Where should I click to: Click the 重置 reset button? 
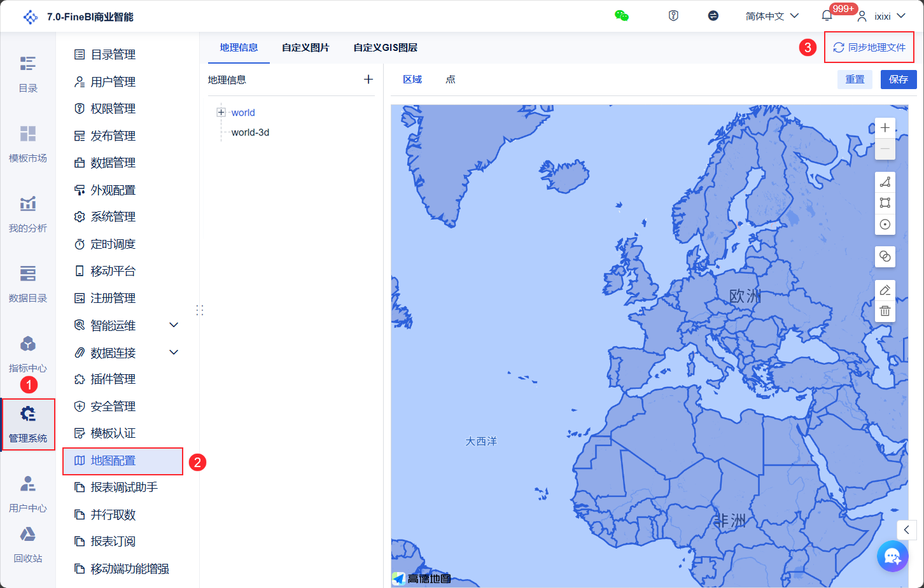[855, 80]
